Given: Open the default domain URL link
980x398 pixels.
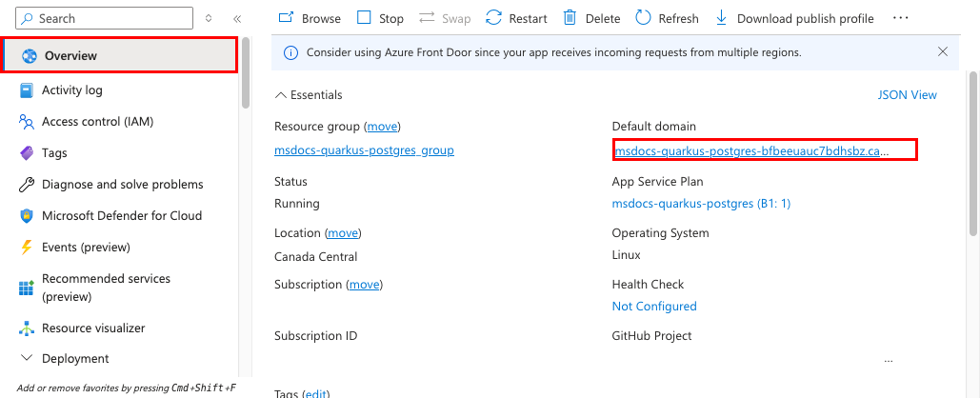Looking at the screenshot, I should pyautogui.click(x=751, y=150).
